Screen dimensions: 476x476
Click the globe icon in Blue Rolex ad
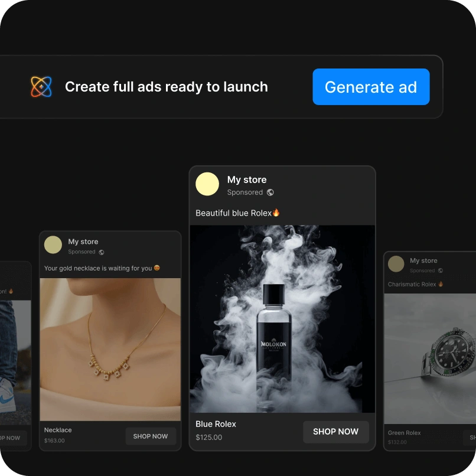tap(270, 193)
